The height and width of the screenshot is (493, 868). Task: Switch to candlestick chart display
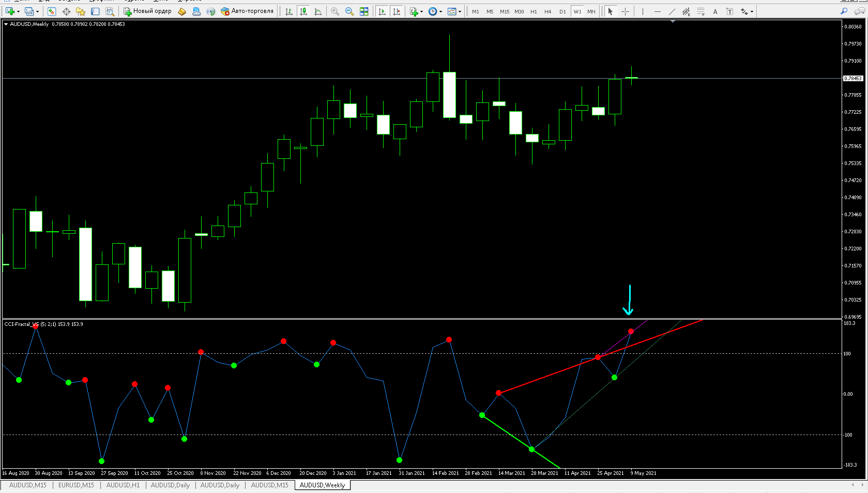tap(303, 11)
